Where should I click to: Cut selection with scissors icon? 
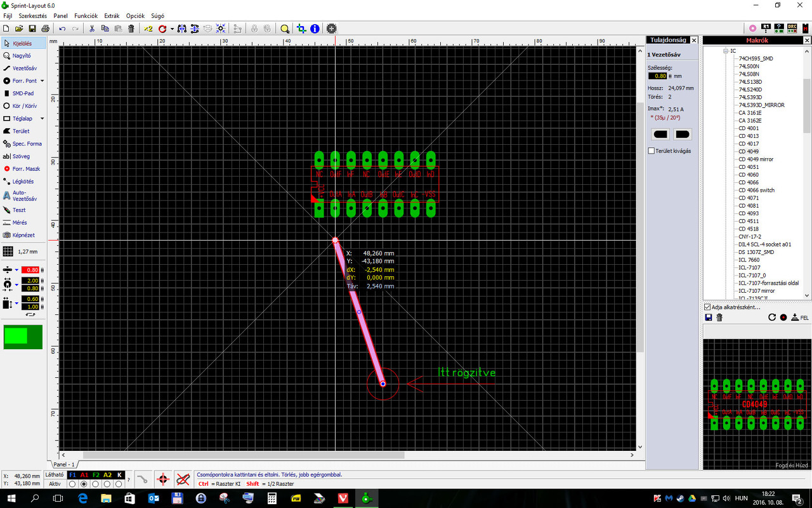pyautogui.click(x=92, y=29)
